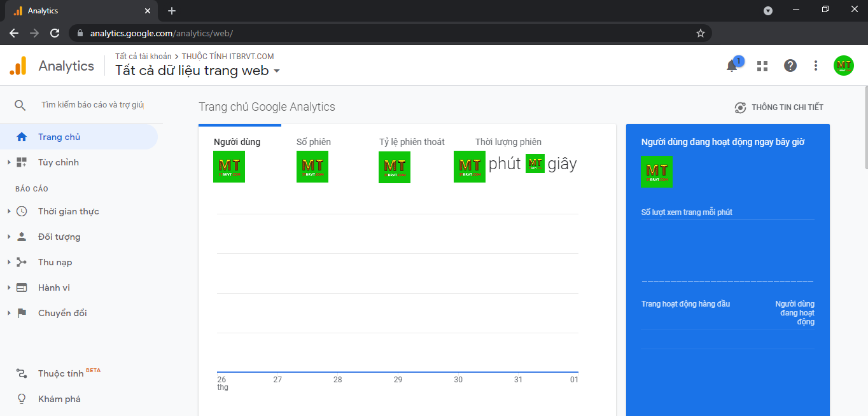The image size is (868, 416).
Task: Click the Thu nạp acquisition icon
Action: pyautogui.click(x=22, y=262)
